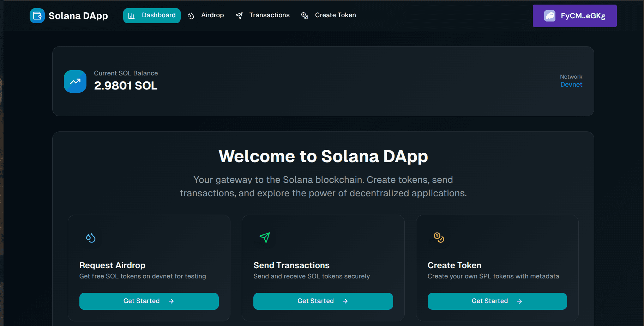Viewport: 644px width, 326px height.
Task: Click the gold coins icon on Create Token card
Action: tap(439, 238)
